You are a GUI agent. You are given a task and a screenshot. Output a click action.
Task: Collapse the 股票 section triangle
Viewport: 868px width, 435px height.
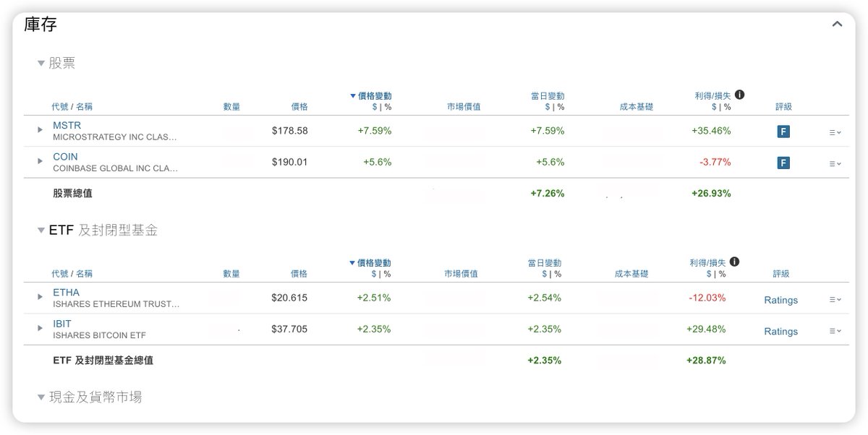click(41, 64)
